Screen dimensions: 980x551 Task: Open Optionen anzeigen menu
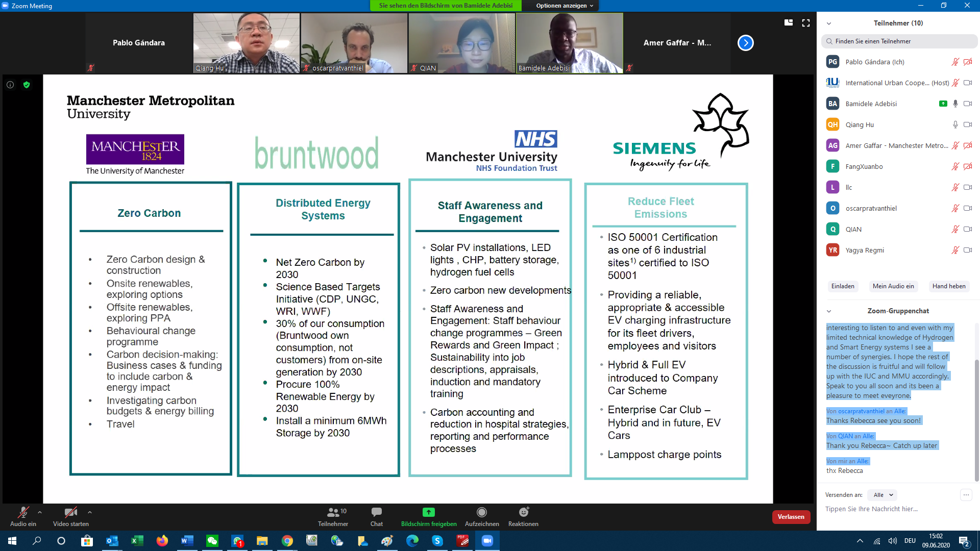[564, 6]
